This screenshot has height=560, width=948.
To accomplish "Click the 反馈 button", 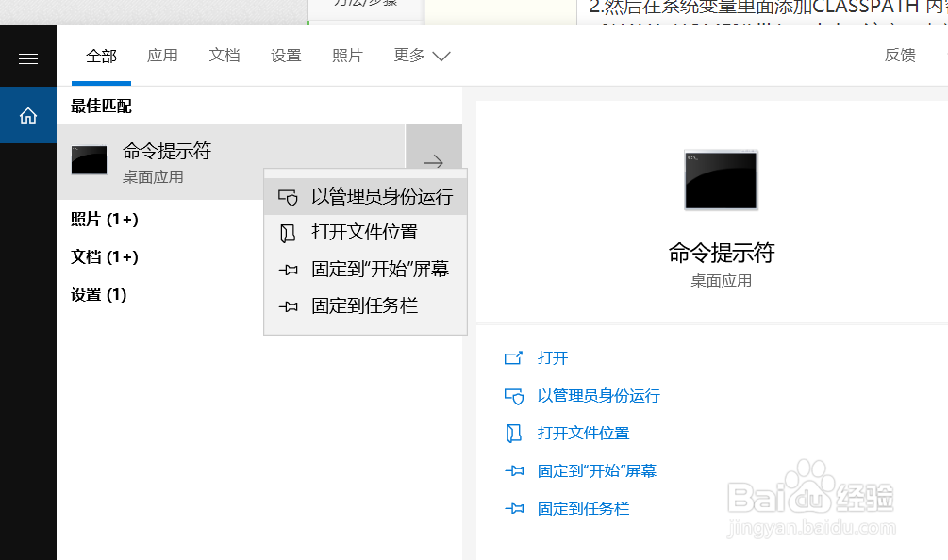I will point(900,55).
